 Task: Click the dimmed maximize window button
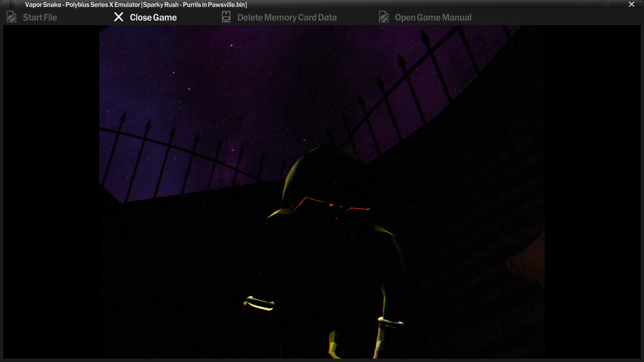tap(606, 4)
